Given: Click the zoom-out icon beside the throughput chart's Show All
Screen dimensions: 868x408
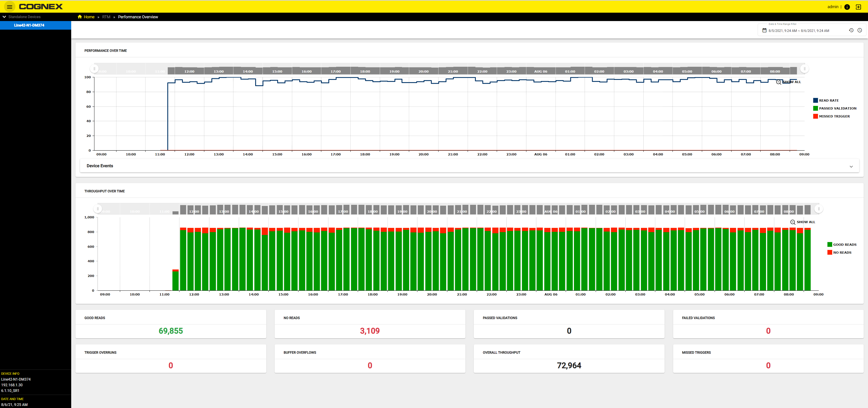Looking at the screenshot, I should click(x=793, y=222).
